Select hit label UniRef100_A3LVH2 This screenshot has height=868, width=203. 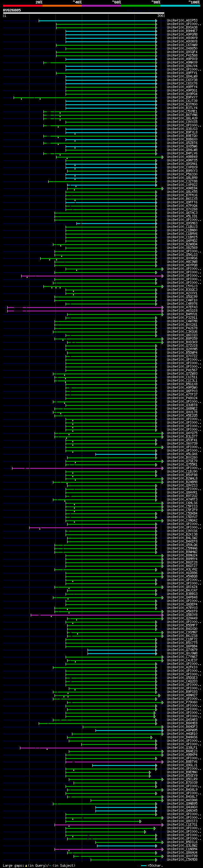[x=182, y=569]
